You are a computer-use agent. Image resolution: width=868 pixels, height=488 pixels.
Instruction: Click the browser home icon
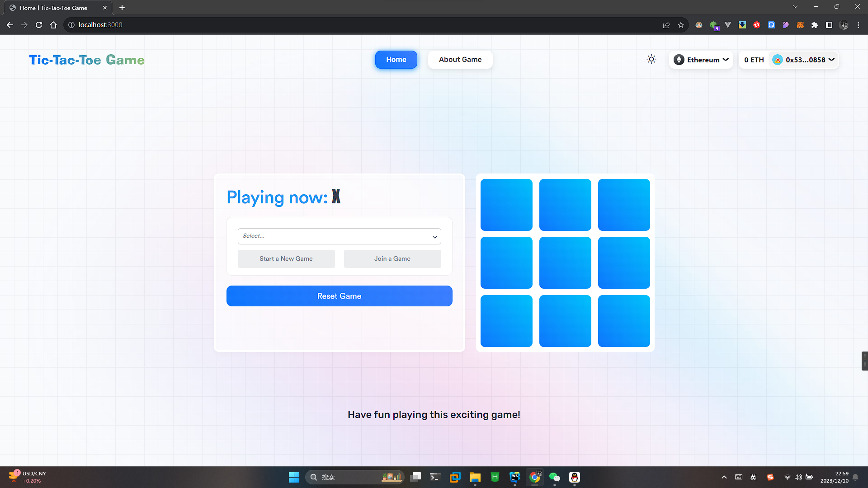tap(53, 25)
